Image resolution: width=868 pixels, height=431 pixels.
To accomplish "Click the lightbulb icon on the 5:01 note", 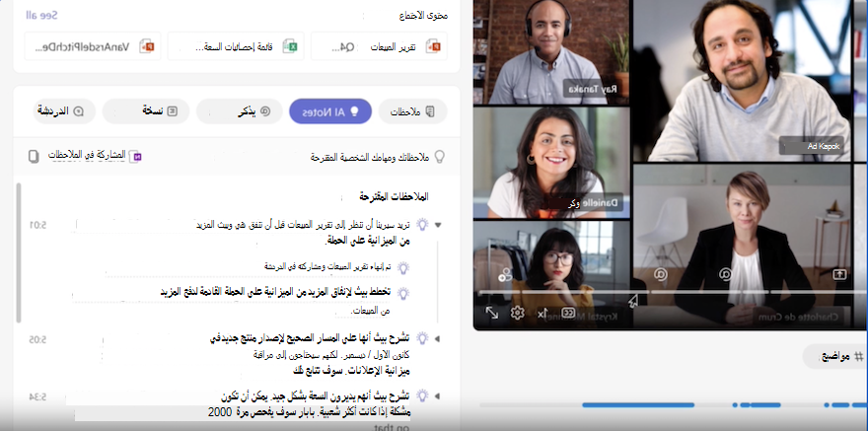I will point(422,224).
